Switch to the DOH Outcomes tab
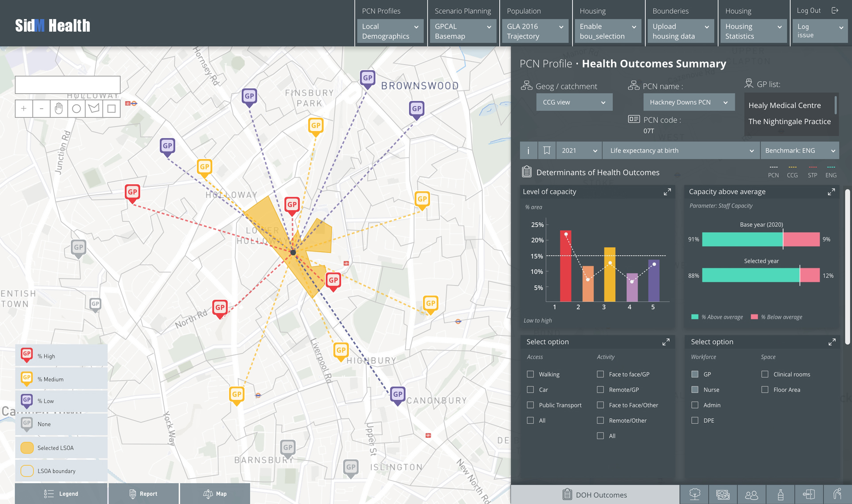Screen dimensions: 852x504 [596, 494]
